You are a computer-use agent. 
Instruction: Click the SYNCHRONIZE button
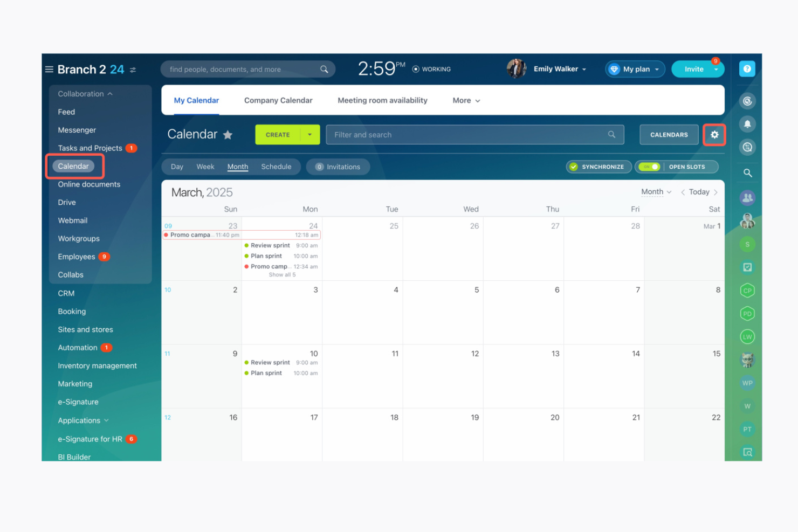598,167
